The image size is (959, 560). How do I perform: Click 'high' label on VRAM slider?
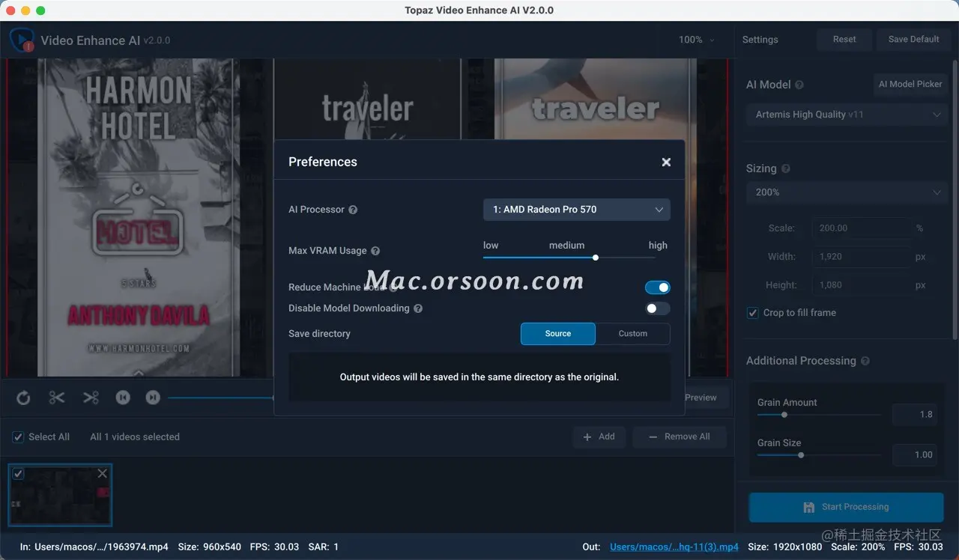[658, 246]
